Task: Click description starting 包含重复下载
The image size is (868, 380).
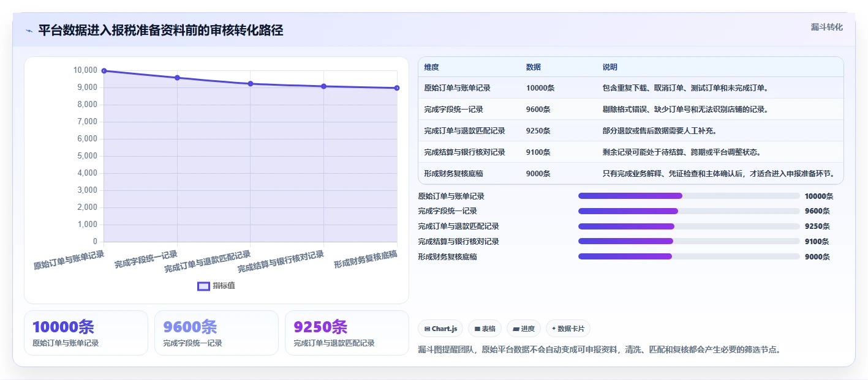Action: coord(685,88)
